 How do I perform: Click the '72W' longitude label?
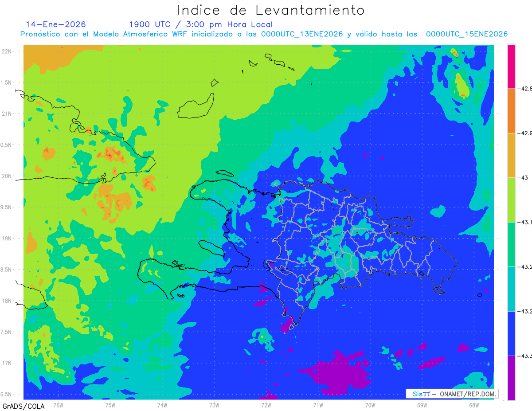[x=266, y=405]
